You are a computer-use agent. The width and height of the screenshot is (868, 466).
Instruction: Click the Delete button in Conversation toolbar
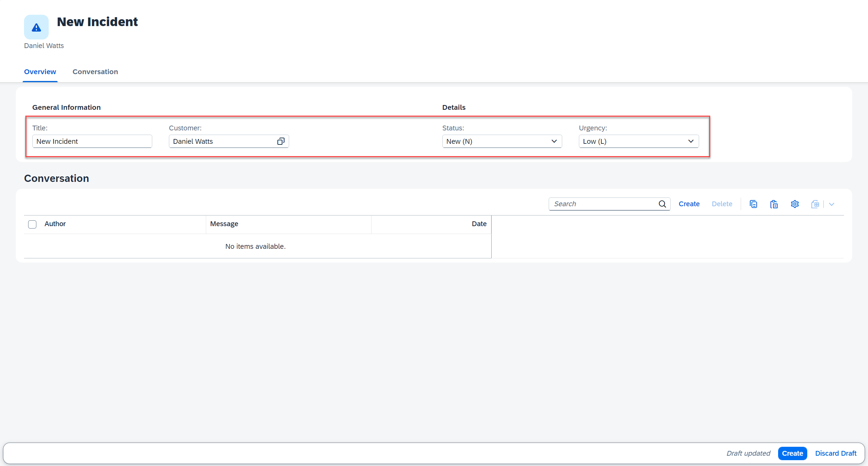(x=722, y=204)
